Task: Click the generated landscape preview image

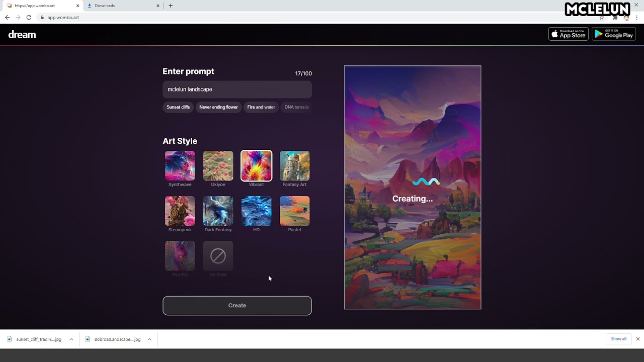Action: [413, 188]
